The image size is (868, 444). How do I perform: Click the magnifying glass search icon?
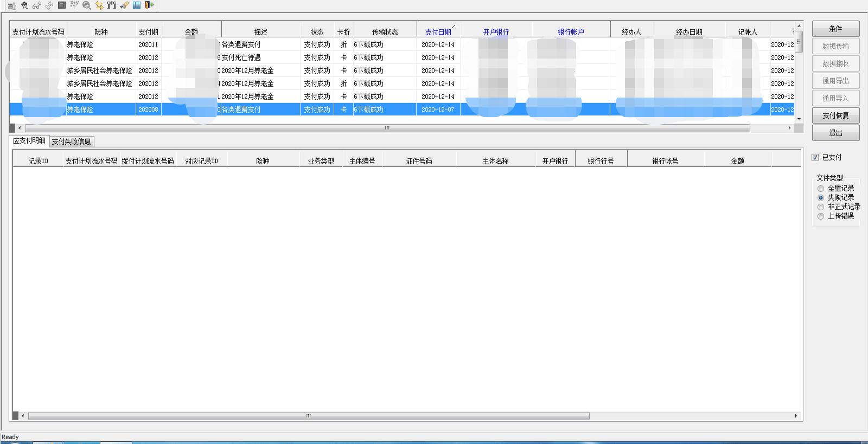pos(87,5)
